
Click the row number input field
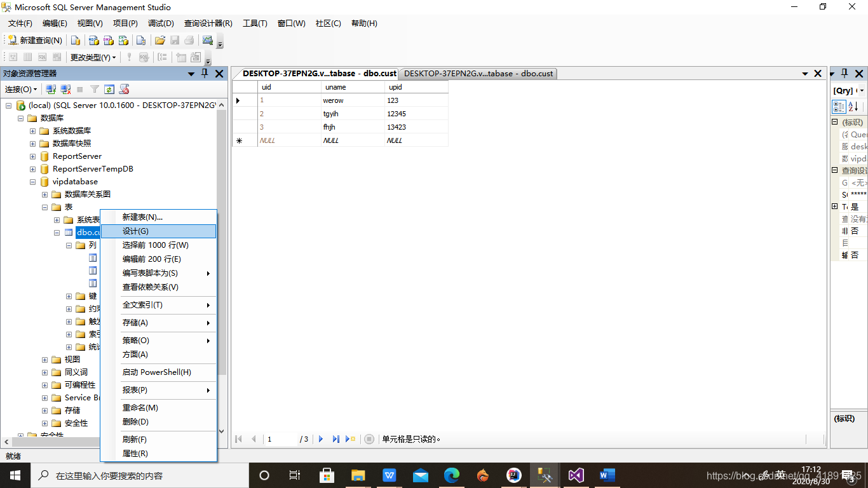pyautogui.click(x=281, y=439)
